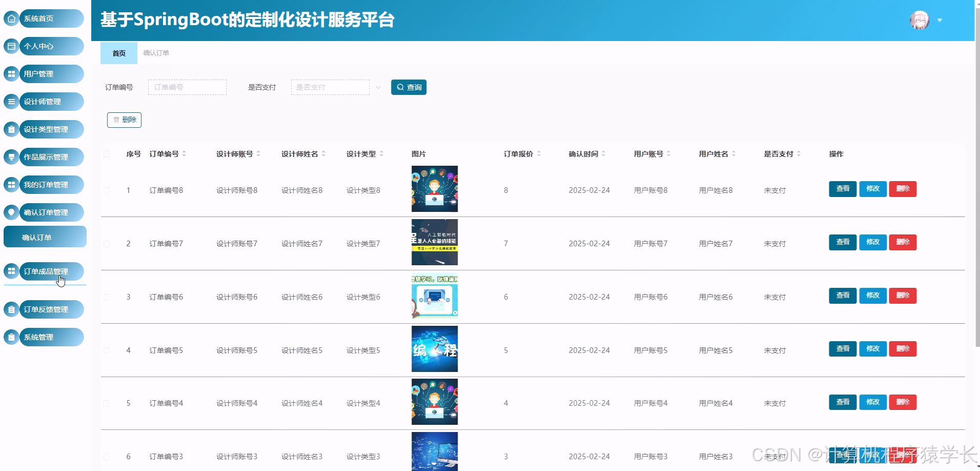Click the trash icon on 删除 button
The height and width of the screenshot is (471, 980).
[x=116, y=120]
